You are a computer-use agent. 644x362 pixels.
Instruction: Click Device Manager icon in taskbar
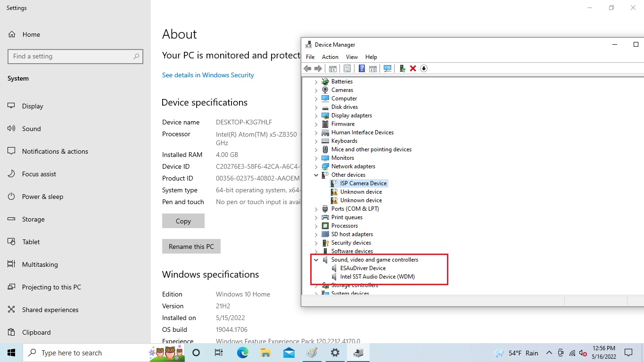(358, 353)
